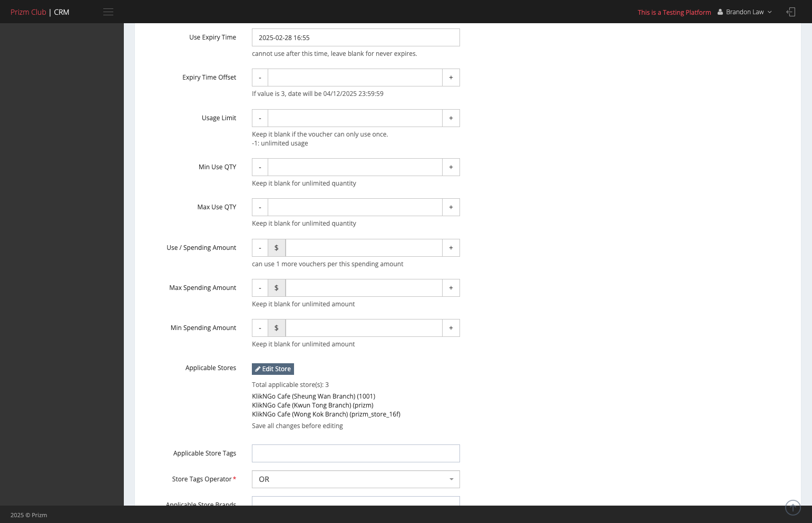Decrease Use / Spending Amount value
The height and width of the screenshot is (523, 812).
coord(260,248)
